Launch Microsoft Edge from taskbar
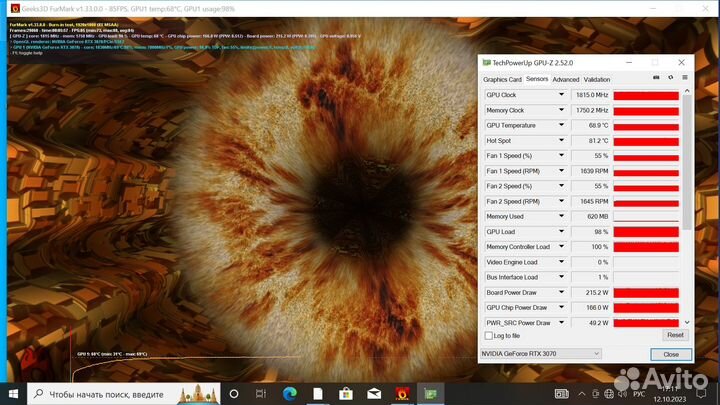720x405 pixels. 290,394
